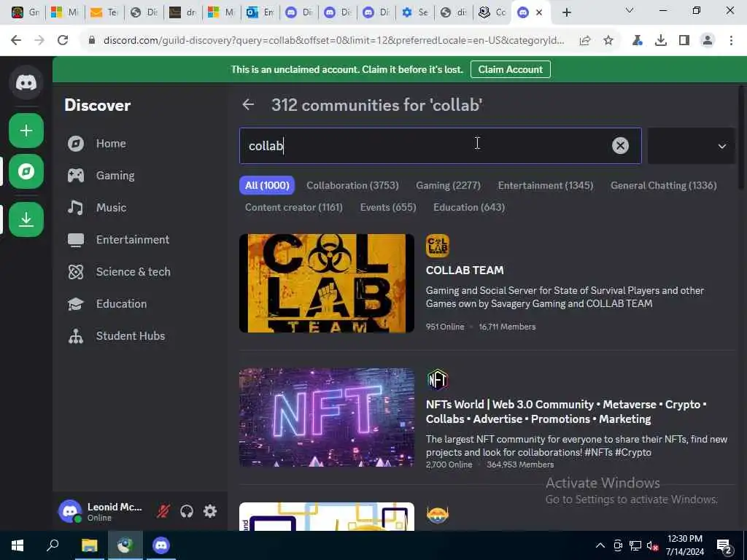Click the atom icon beside Science & tech
This screenshot has width=747, height=560.
(x=76, y=272)
